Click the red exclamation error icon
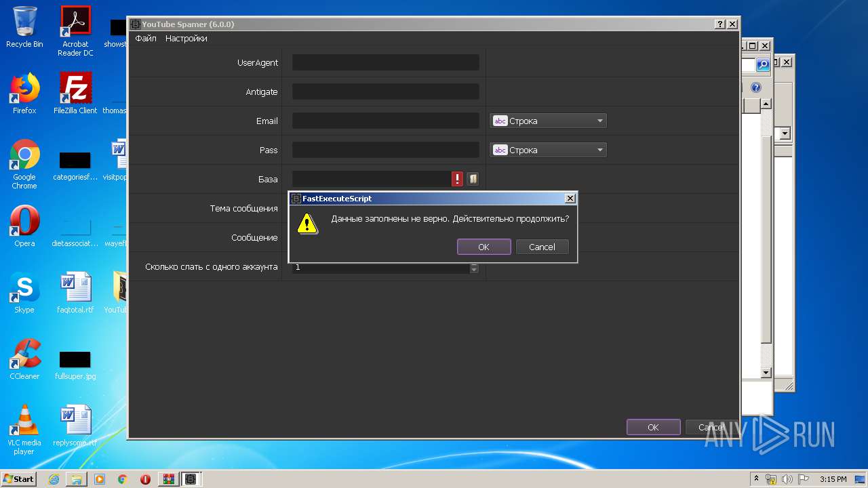 pos(458,179)
